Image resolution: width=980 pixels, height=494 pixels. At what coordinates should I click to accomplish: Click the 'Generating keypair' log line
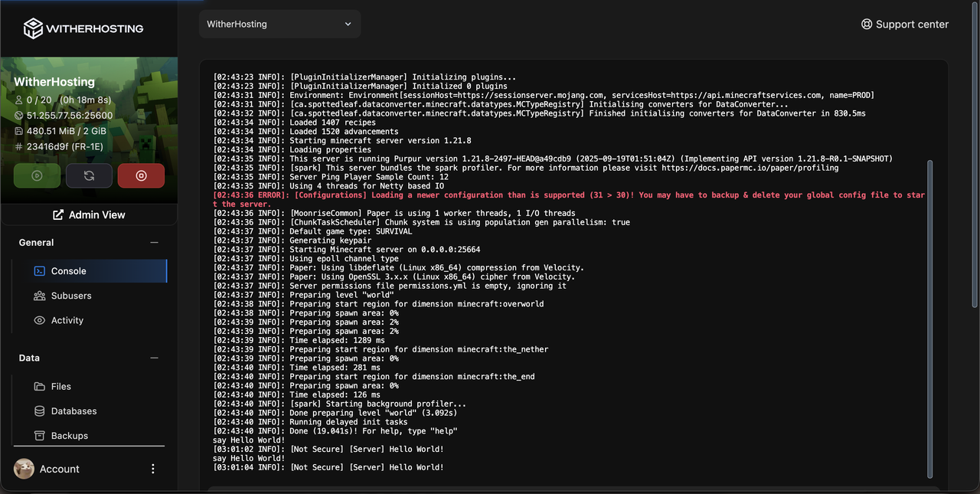(294, 240)
